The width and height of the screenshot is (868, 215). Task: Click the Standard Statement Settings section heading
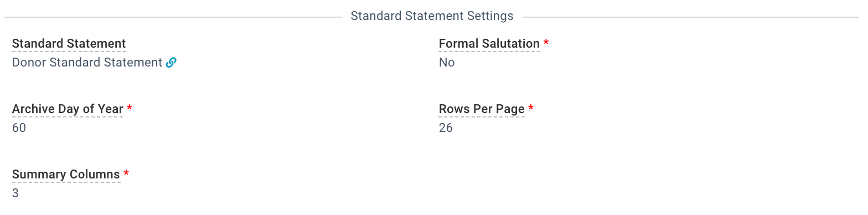pyautogui.click(x=432, y=16)
